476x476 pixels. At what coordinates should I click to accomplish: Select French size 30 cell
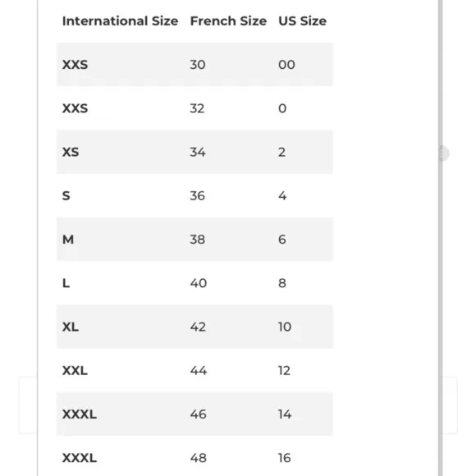[198, 65]
